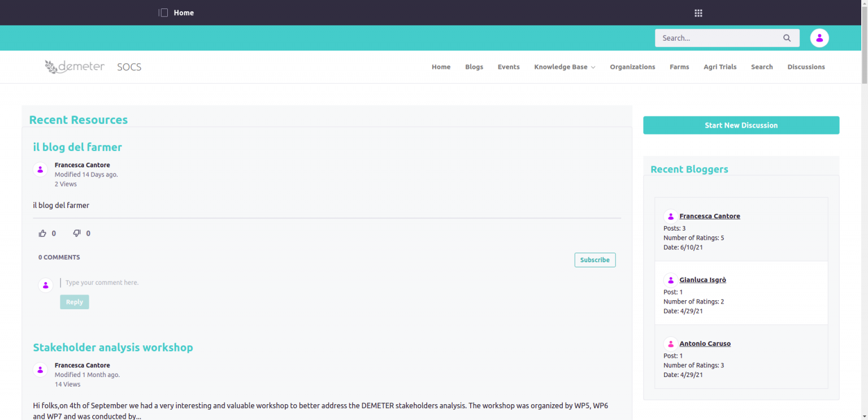868x420 pixels.
Task: Click the search magnifier icon
Action: click(x=787, y=38)
